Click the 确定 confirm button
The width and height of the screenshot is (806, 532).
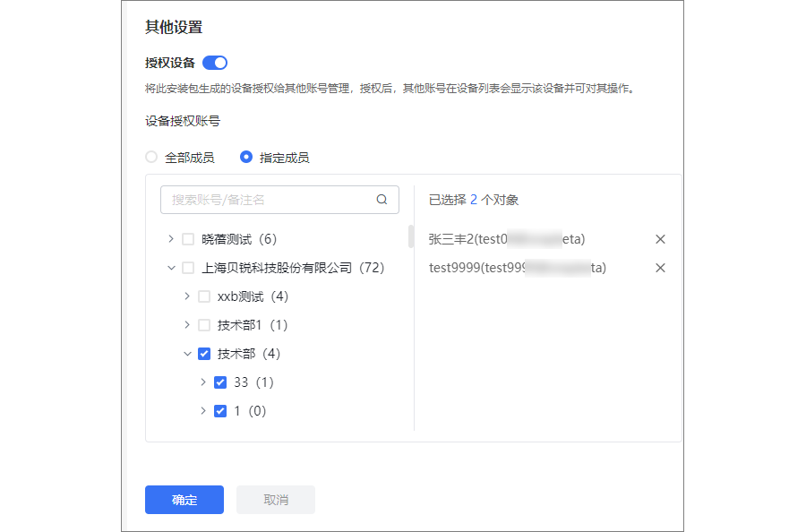click(x=184, y=500)
